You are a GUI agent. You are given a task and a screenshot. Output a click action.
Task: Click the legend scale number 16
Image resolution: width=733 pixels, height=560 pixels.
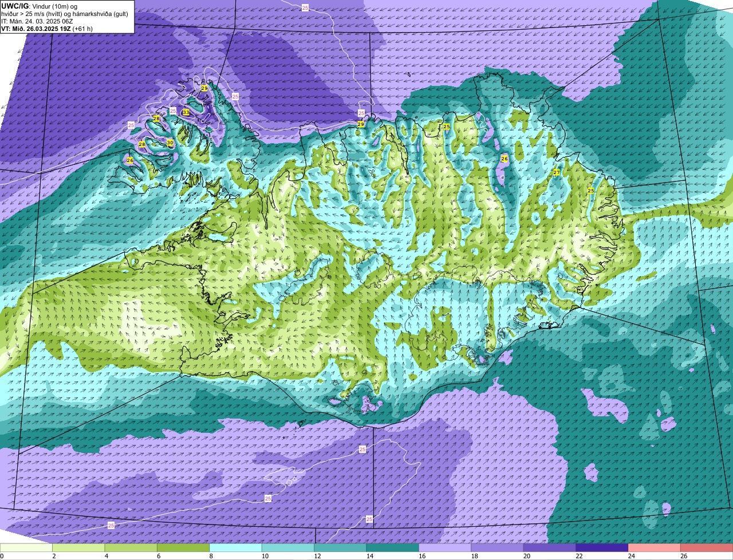point(421,556)
